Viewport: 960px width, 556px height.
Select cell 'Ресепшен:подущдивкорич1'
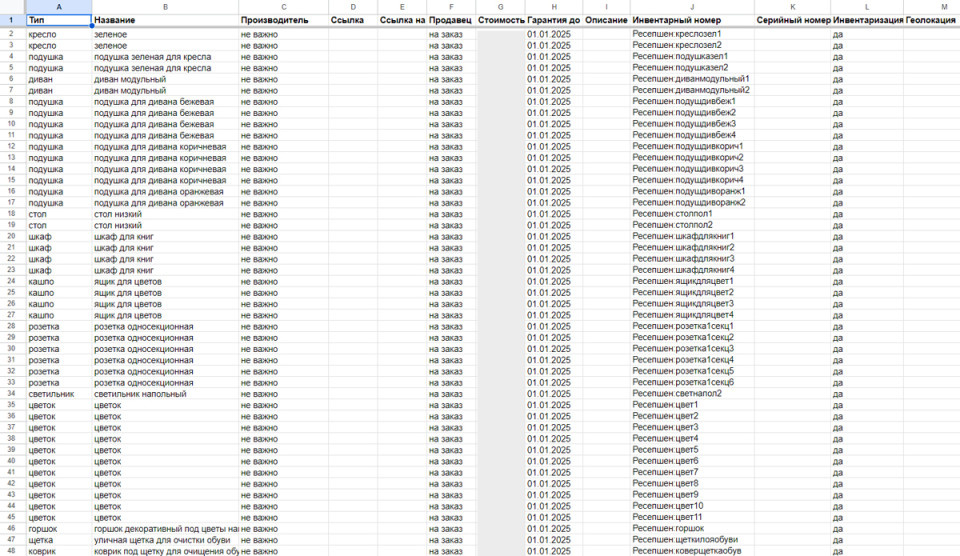(692, 146)
